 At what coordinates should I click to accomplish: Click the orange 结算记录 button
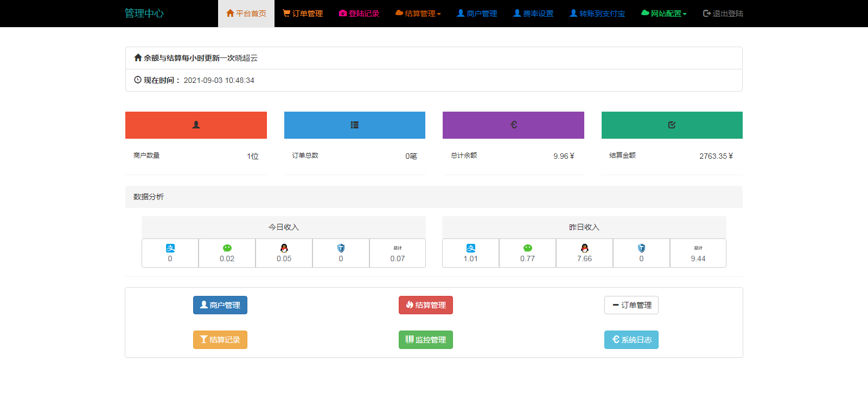point(220,340)
